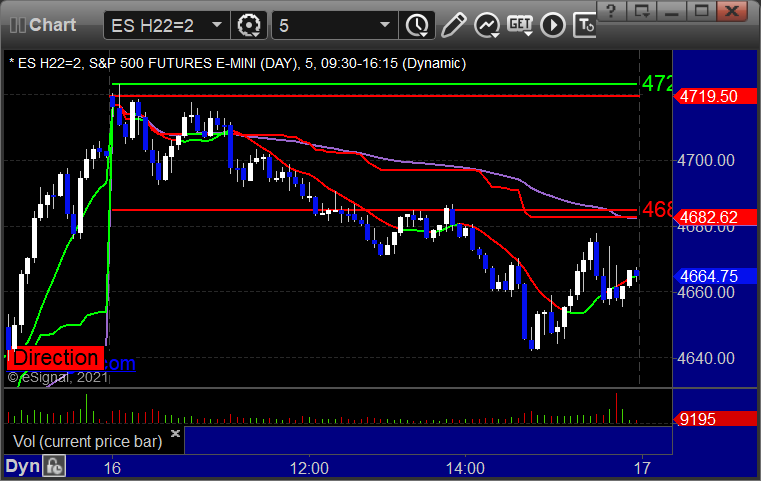Open the symbol dropdown ES H22=2
Viewport: 761px width, 481px height.
point(166,25)
